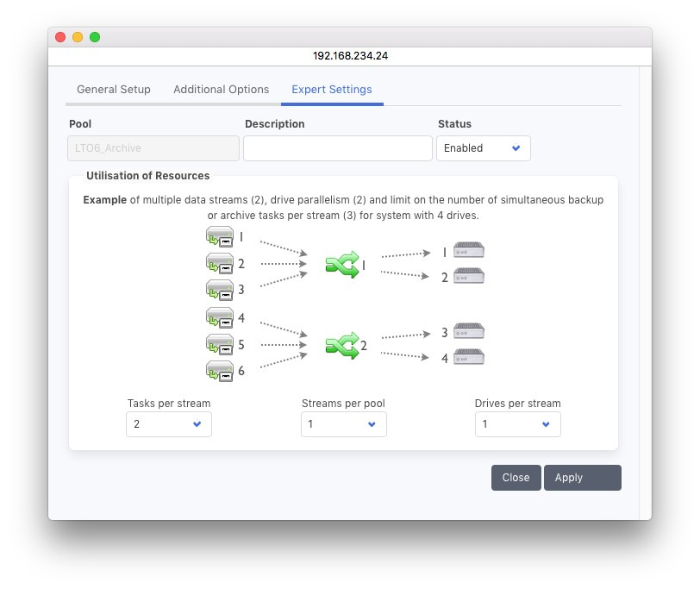
Task: Click task icon number 4 in diagram
Action: pos(220,317)
